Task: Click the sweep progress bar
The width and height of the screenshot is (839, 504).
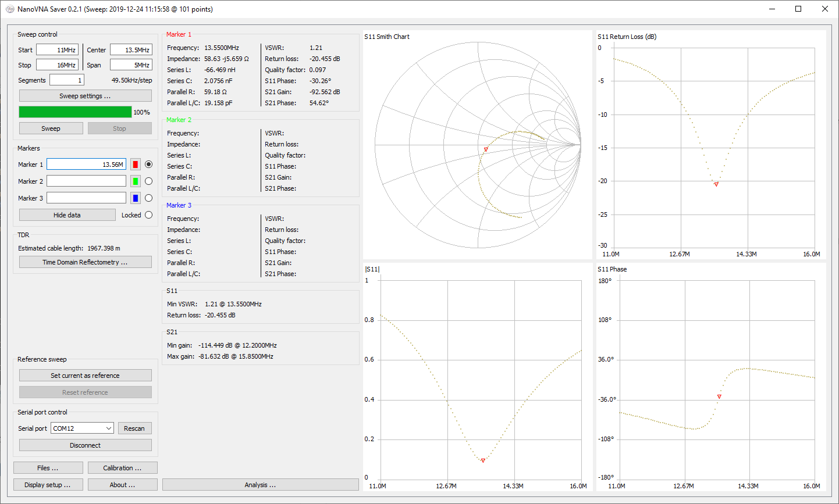Action: [76, 112]
